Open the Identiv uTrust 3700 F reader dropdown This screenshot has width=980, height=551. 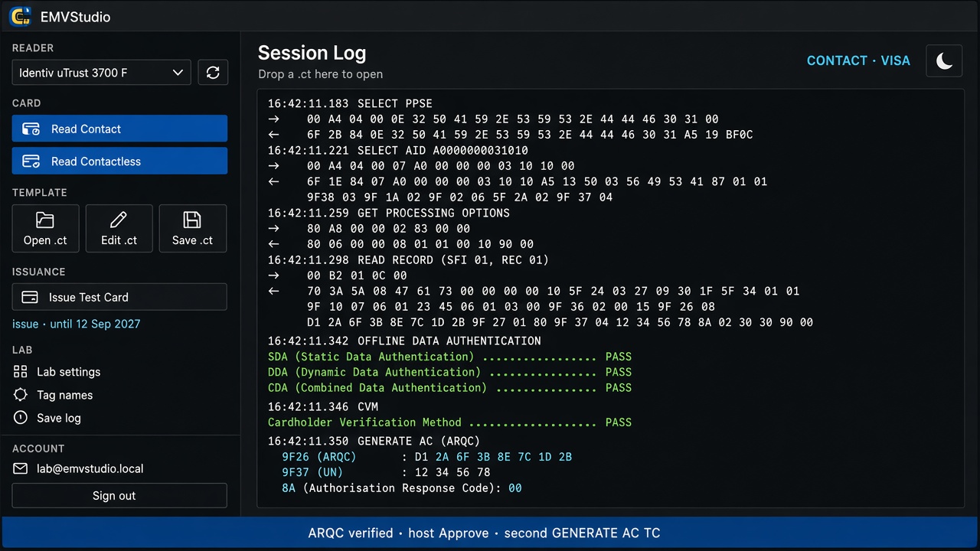coord(101,73)
